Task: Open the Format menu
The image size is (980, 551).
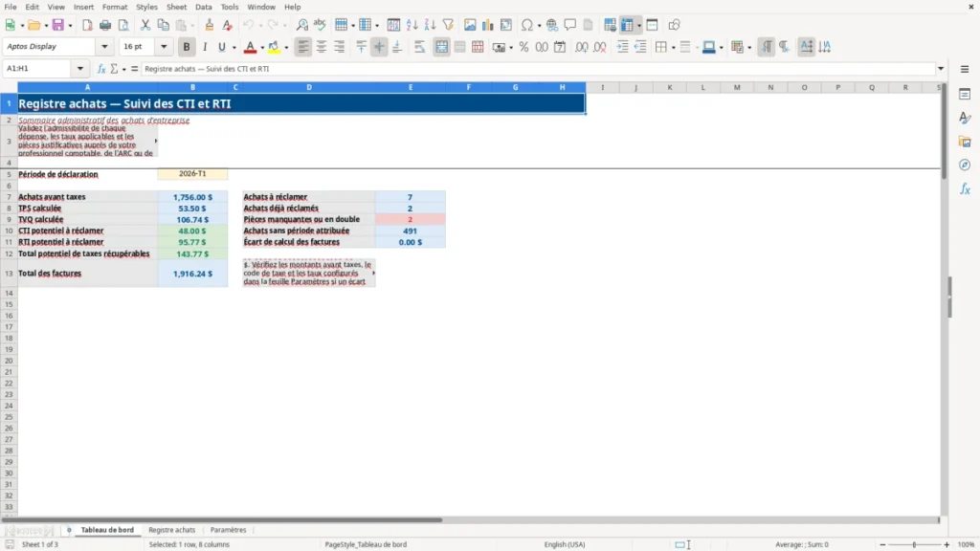Action: pyautogui.click(x=115, y=7)
